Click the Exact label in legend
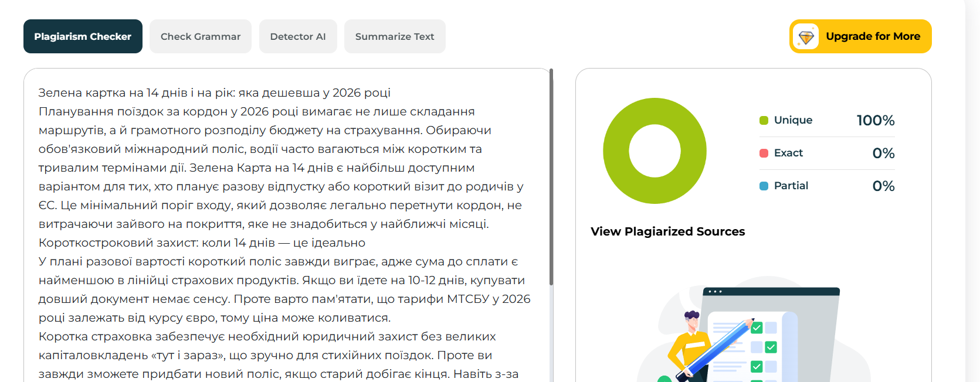The height and width of the screenshot is (382, 980). 788,153
